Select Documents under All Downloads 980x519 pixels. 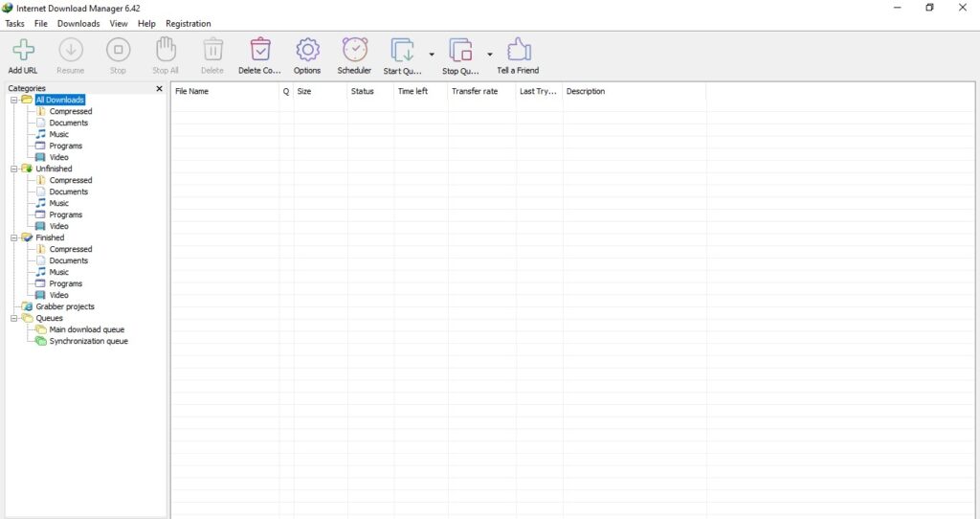point(69,124)
